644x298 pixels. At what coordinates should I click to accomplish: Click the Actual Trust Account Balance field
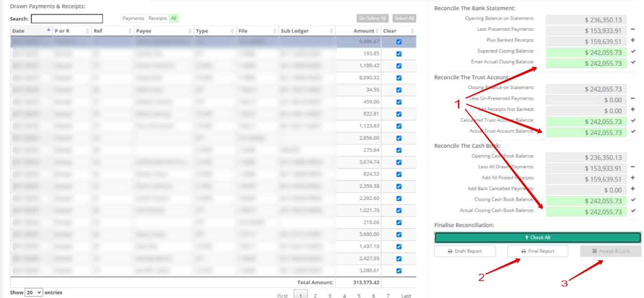point(586,132)
